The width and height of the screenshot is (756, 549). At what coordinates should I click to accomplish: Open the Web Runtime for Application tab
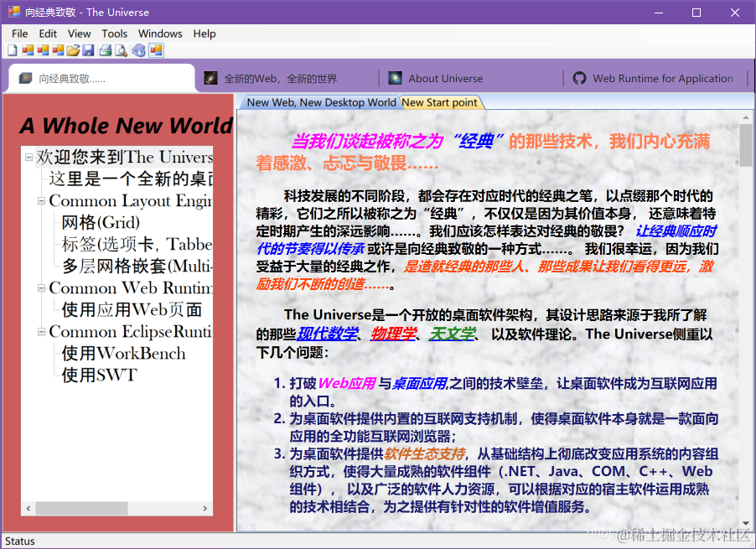tap(653, 78)
